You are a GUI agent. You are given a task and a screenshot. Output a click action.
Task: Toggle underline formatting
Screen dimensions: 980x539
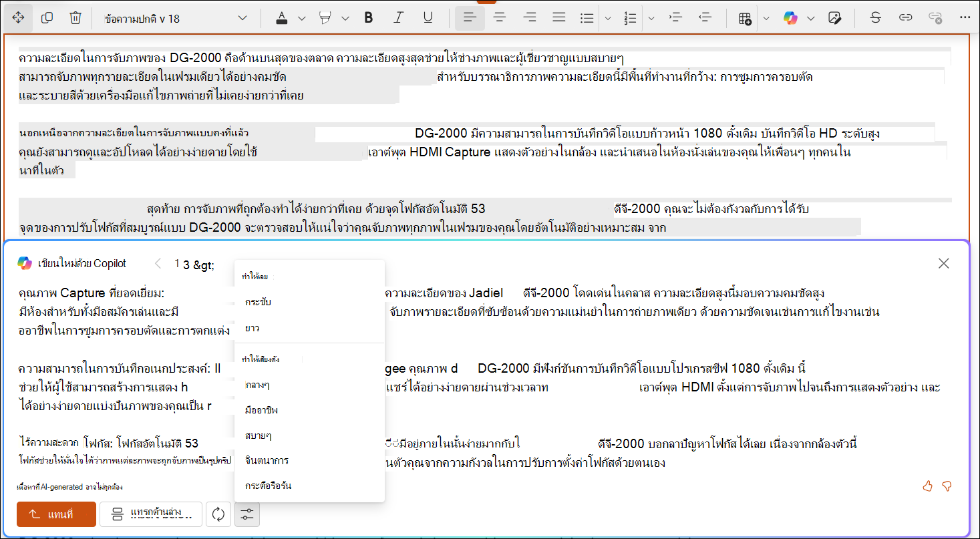pos(428,18)
